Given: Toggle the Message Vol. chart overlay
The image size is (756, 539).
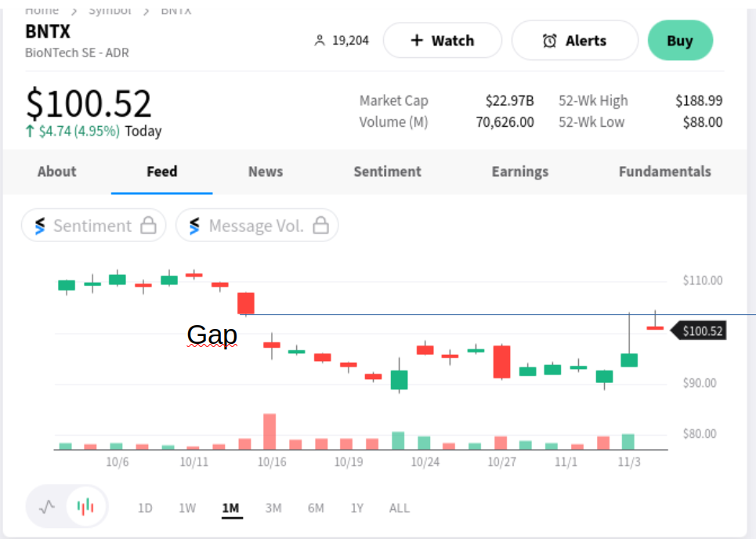Looking at the screenshot, I should (x=255, y=226).
